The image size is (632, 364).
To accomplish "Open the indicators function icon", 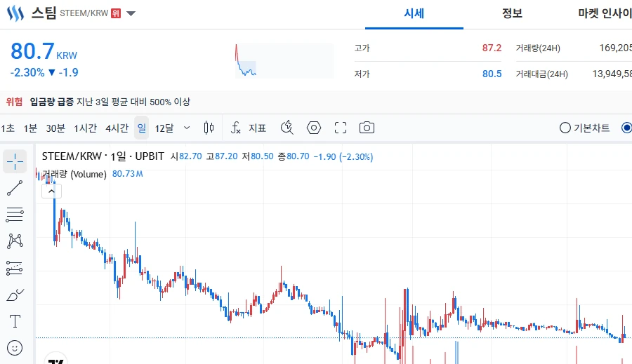I will point(236,128).
